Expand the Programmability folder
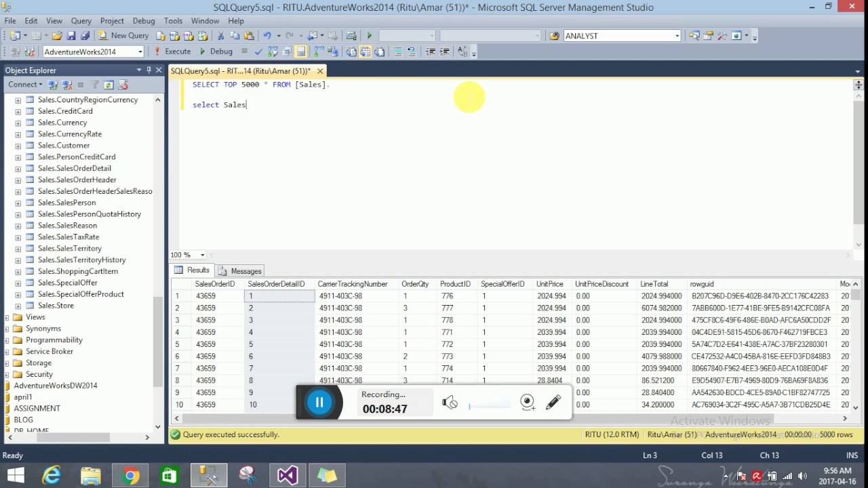The image size is (868, 488). [7, 340]
